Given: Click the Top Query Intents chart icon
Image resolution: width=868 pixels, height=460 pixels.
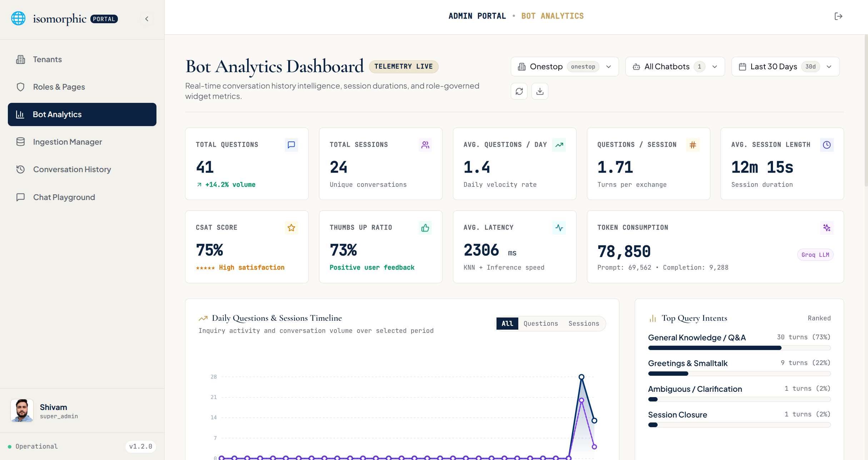Looking at the screenshot, I should 653,318.
